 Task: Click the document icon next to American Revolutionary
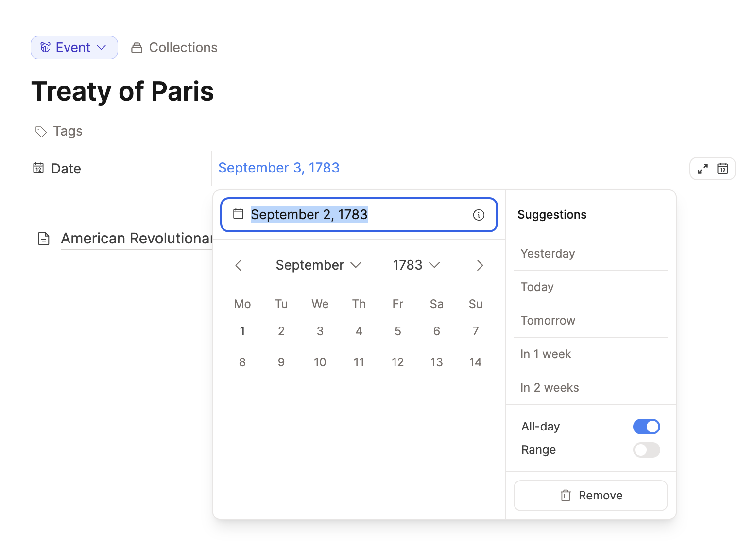point(44,239)
